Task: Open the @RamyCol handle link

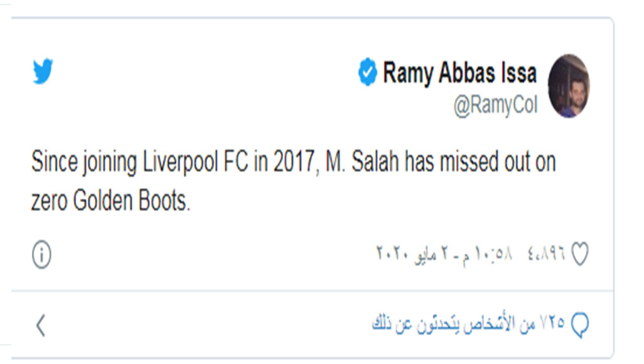Action: click(x=495, y=105)
